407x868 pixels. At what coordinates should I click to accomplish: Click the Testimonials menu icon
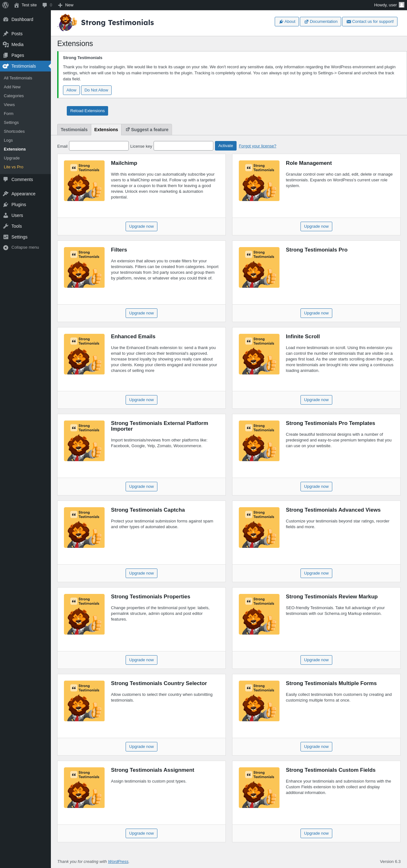point(6,66)
